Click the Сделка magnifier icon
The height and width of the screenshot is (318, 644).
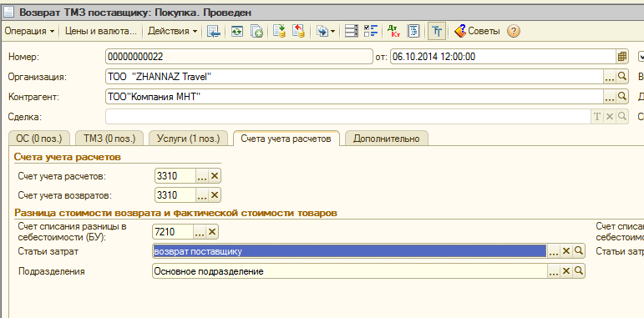pos(622,117)
